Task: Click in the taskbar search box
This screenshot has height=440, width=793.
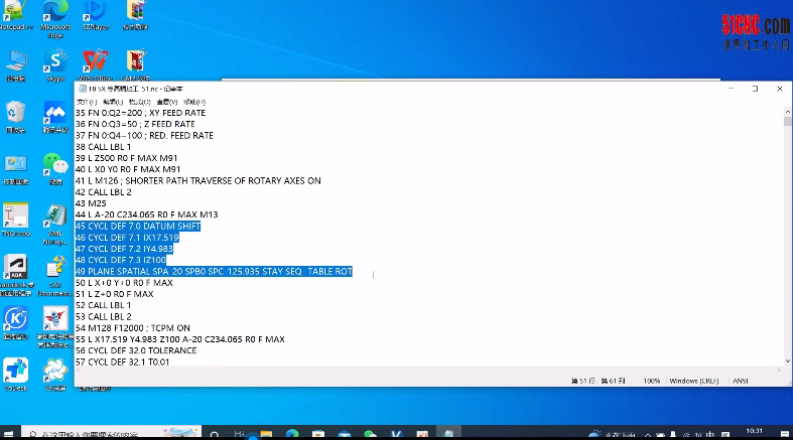Action: pos(90,433)
